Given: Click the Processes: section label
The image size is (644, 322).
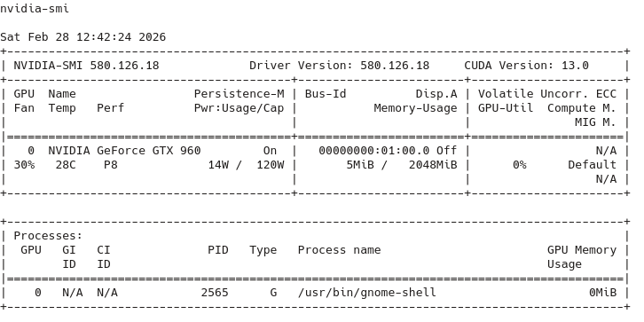Looking at the screenshot, I should tap(49, 236).
